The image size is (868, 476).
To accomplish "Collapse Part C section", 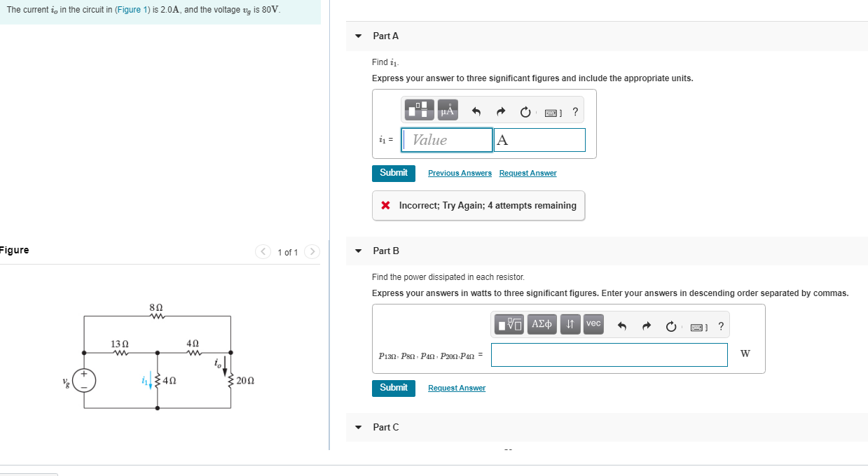I will 359,427.
